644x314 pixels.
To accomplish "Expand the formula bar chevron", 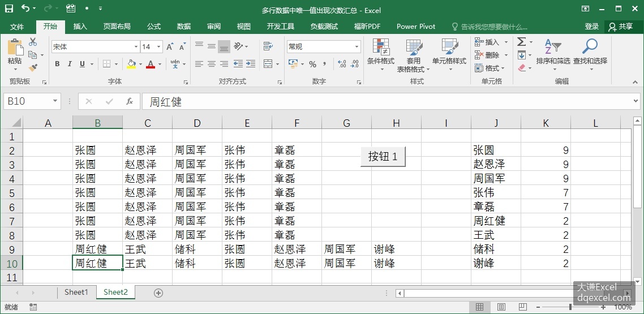I will [636, 101].
